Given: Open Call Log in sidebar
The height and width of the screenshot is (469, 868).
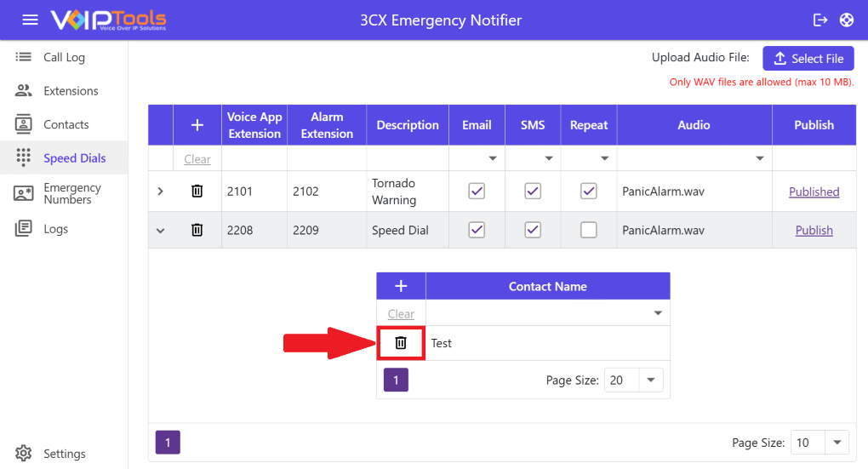Looking at the screenshot, I should 64,58.
